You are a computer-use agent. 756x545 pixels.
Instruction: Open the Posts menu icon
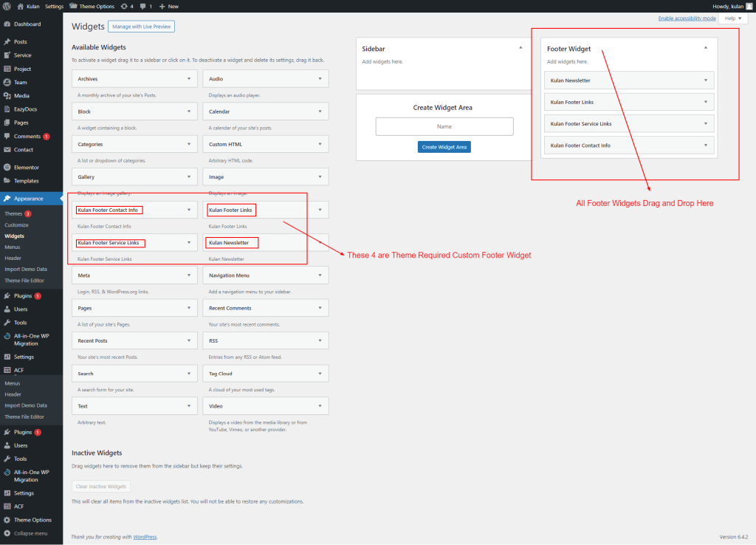point(7,42)
